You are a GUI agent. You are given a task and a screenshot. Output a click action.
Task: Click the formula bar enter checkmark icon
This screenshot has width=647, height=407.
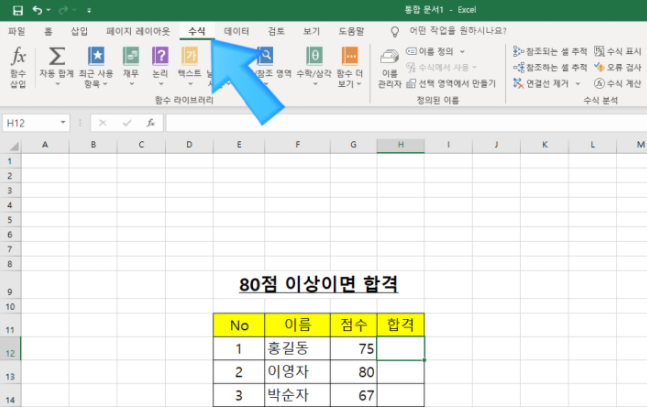tap(127, 123)
